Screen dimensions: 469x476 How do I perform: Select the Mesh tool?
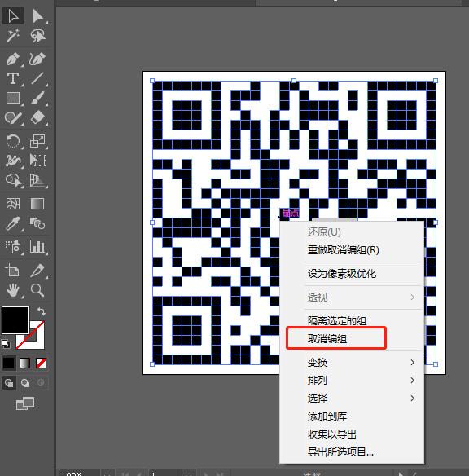(x=13, y=204)
